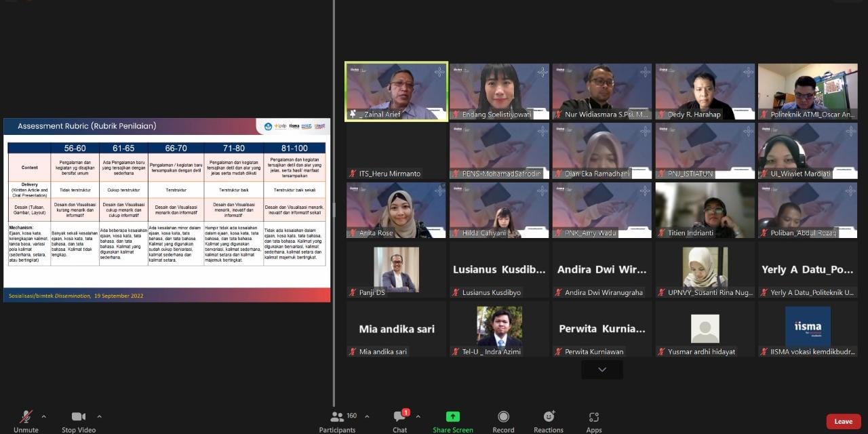Viewport: 868px width, 434px height.
Task: Click the Stop Video camera icon
Action: 79,416
